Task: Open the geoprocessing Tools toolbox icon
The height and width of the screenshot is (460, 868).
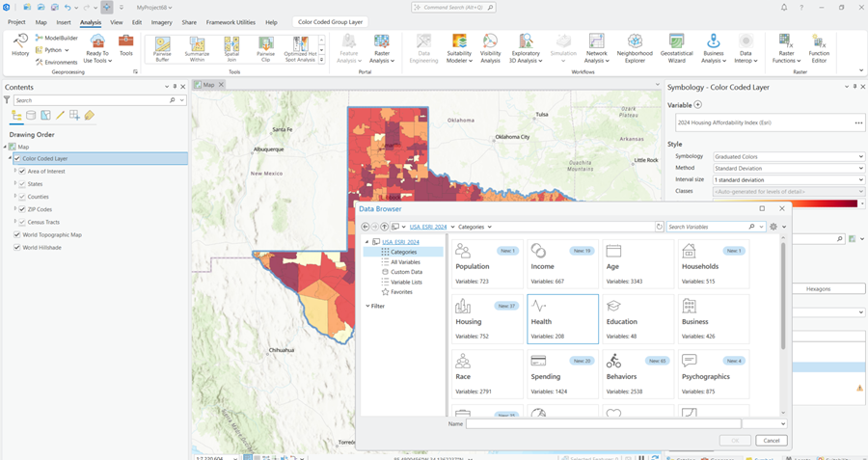Action: click(126, 45)
